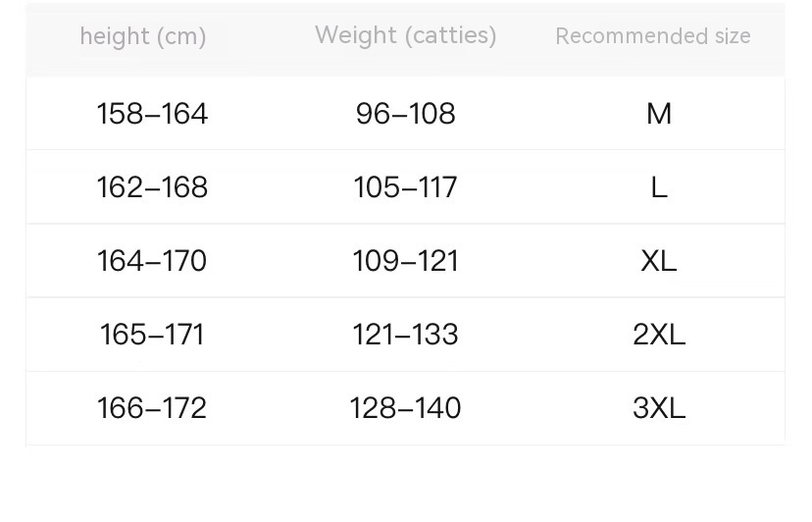Select the 109–121 weight cell
Viewport: 812px width, 522px height.
tap(405, 261)
